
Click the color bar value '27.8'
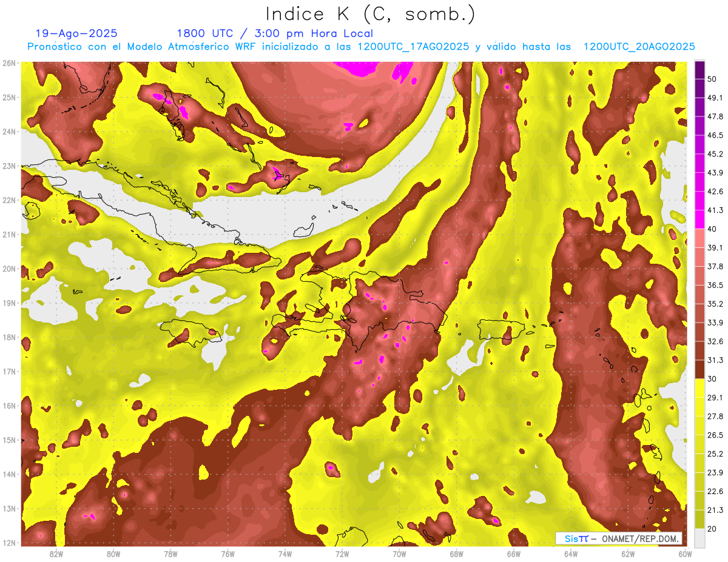pyautogui.click(x=715, y=416)
